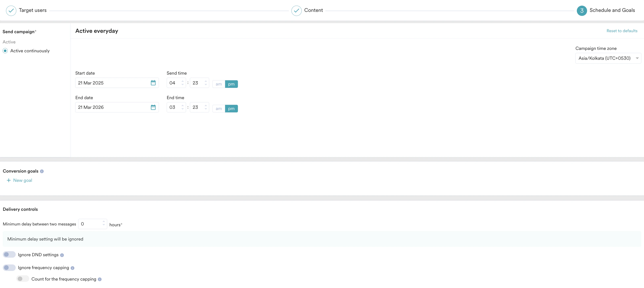Open the calendar picker for Start date
This screenshot has width=644, height=288.
(153, 83)
